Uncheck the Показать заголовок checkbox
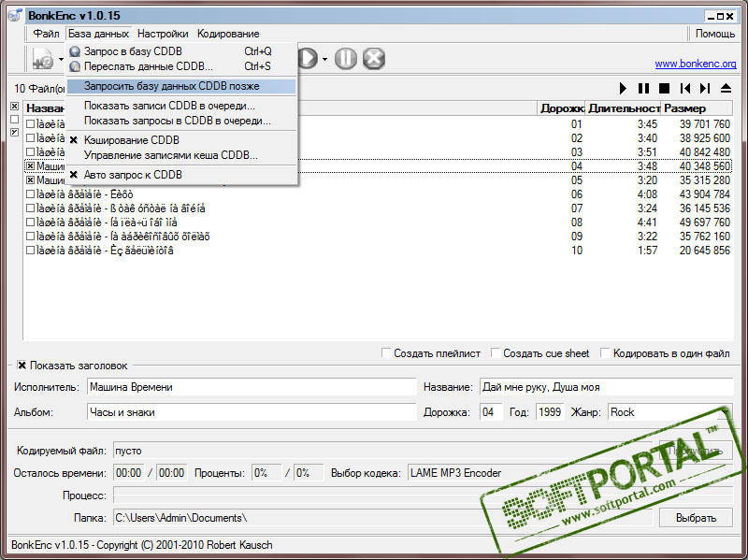The width and height of the screenshot is (748, 560). [x=22, y=366]
